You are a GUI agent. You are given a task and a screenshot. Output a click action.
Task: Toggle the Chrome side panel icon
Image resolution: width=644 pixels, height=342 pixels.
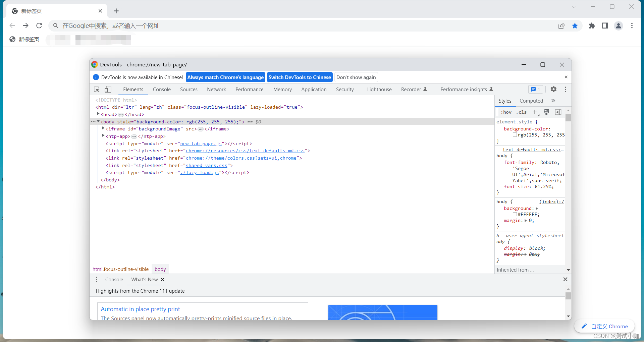605,26
